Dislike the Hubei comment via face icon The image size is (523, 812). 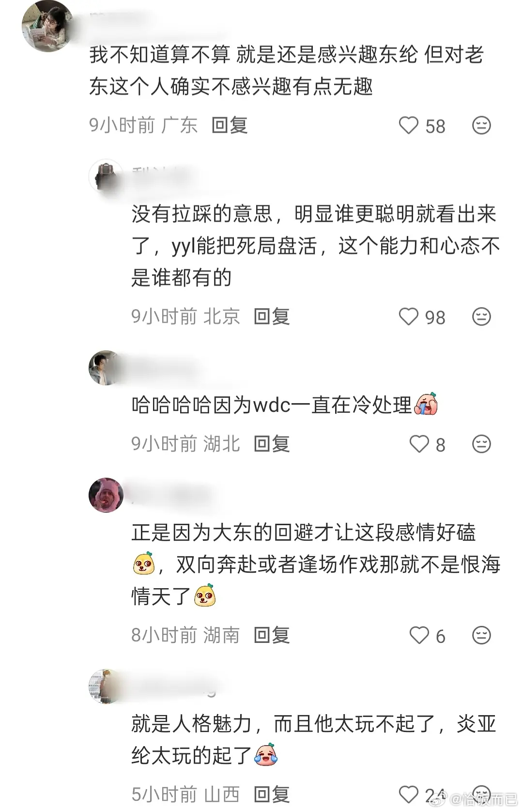tap(481, 444)
